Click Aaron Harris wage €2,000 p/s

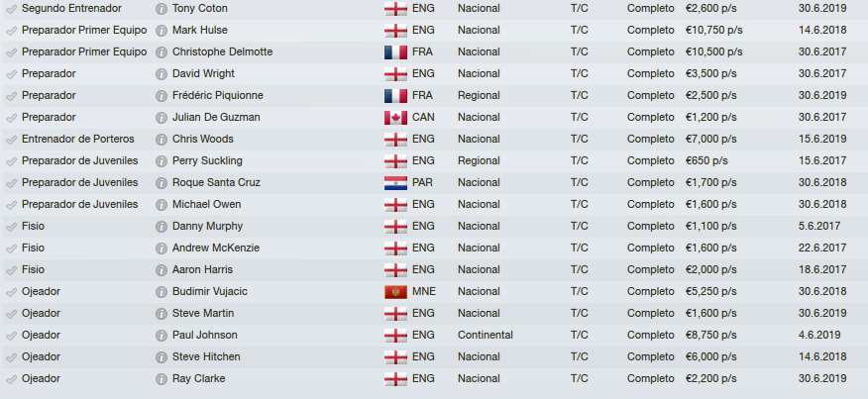click(x=710, y=269)
